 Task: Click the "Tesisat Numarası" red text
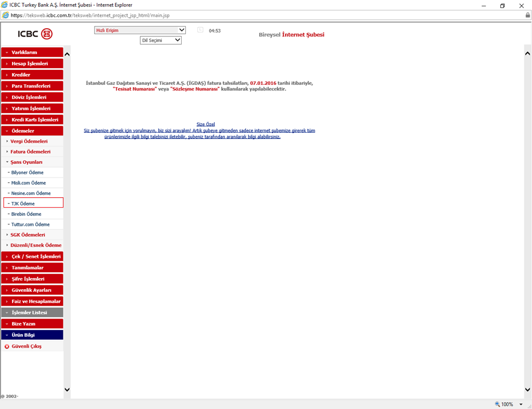point(134,89)
